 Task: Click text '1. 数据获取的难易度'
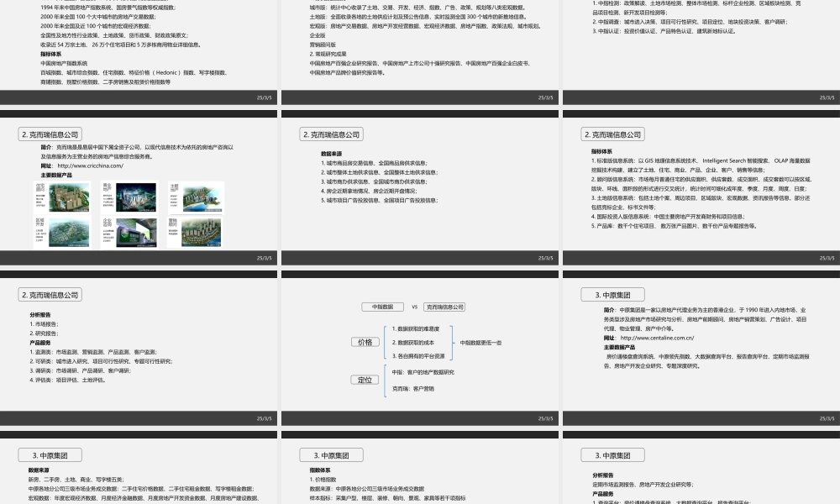[x=416, y=328]
